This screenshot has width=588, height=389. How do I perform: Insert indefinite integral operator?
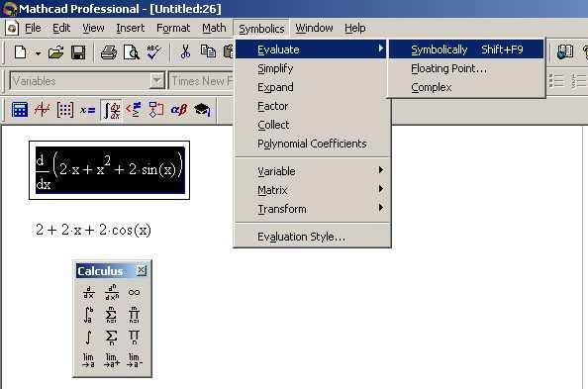[88, 337]
